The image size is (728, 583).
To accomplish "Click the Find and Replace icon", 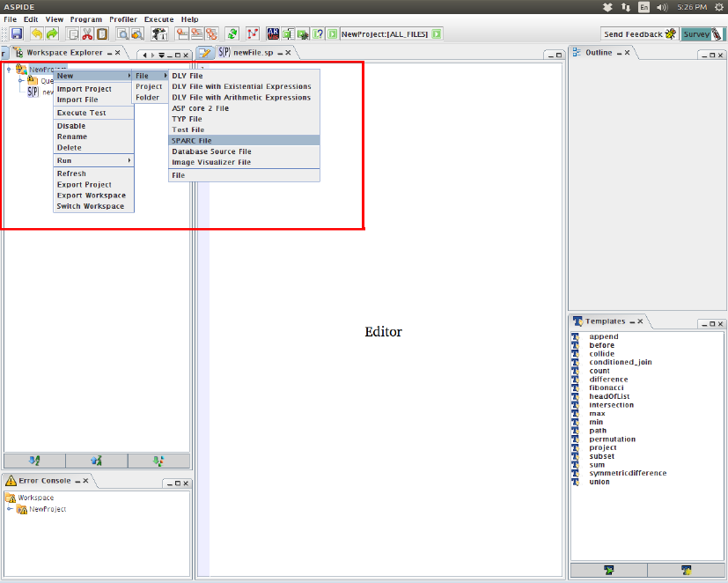I will point(137,34).
